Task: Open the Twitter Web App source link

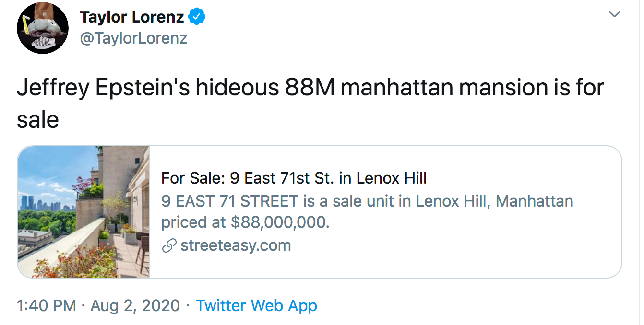Action: click(256, 305)
